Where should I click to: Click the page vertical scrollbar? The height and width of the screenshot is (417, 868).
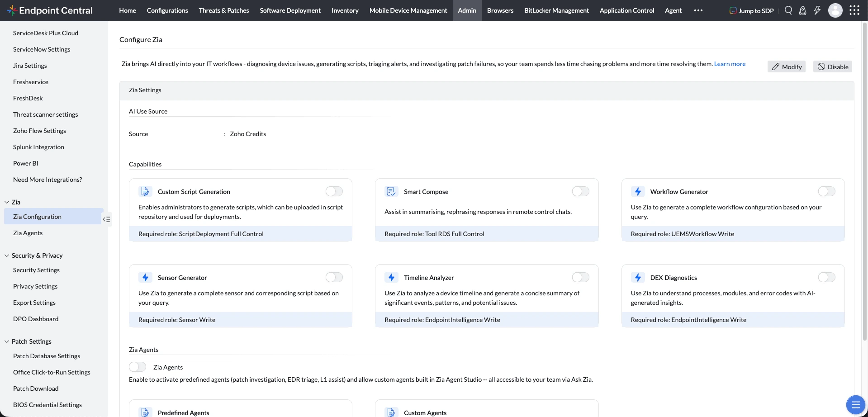[865, 181]
